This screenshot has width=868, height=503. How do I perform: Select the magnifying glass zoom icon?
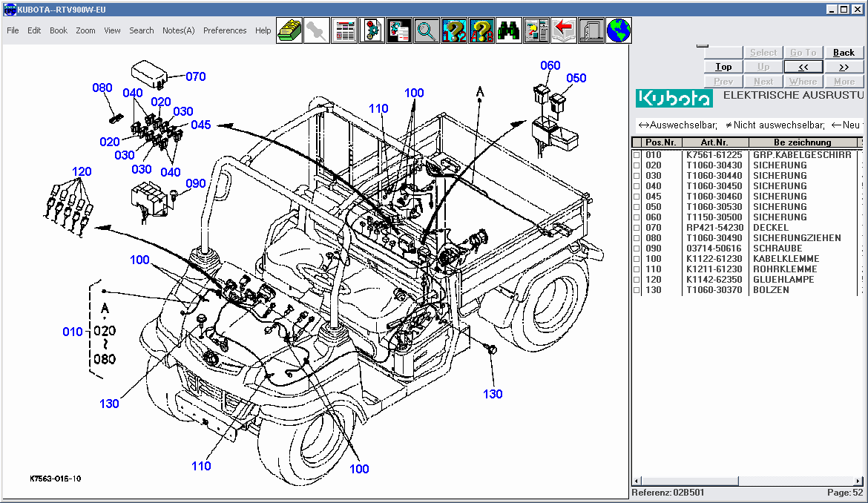click(x=427, y=30)
